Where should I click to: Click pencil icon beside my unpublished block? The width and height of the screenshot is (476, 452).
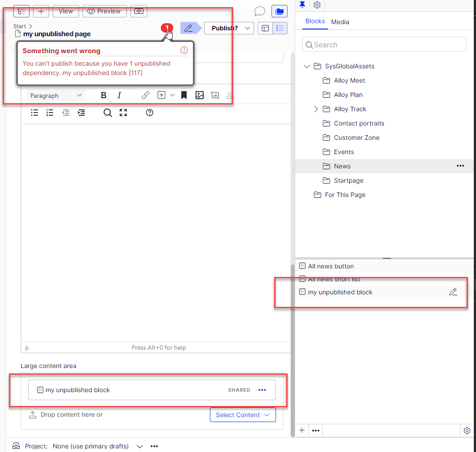pyautogui.click(x=453, y=292)
